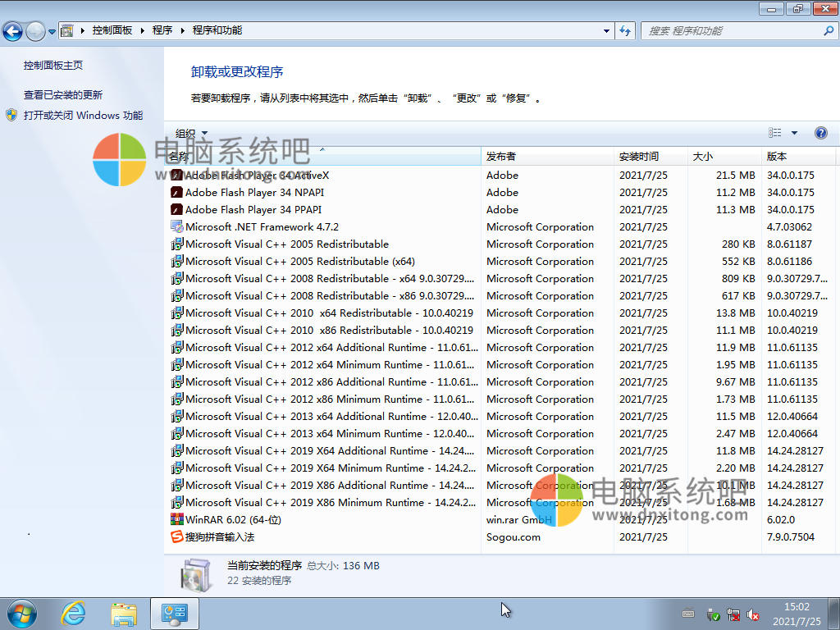Image resolution: width=840 pixels, height=630 pixels.
Task: Open the Help question mark icon
Action: [819, 132]
